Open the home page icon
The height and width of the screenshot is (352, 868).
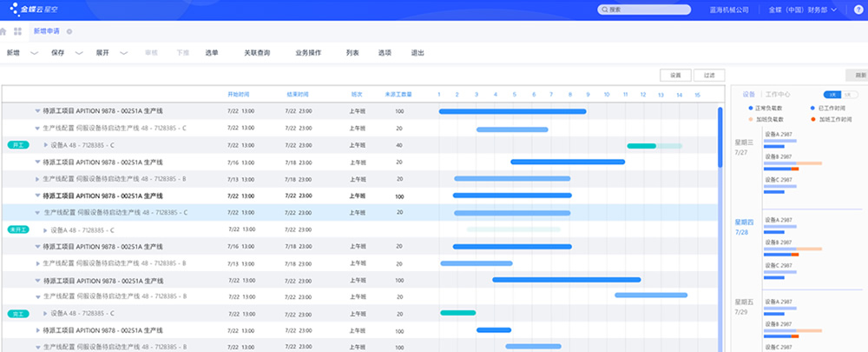click(x=3, y=31)
